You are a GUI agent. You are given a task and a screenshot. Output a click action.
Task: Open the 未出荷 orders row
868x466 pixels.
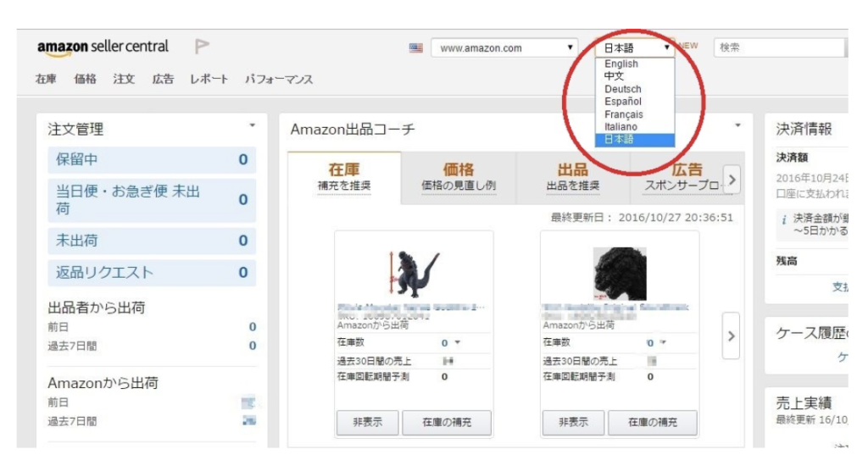pyautogui.click(x=152, y=241)
